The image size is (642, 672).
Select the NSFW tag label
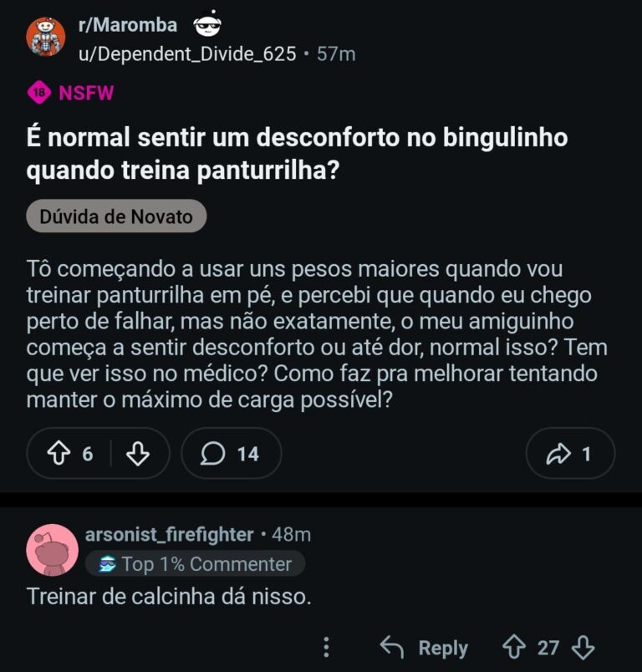point(86,93)
